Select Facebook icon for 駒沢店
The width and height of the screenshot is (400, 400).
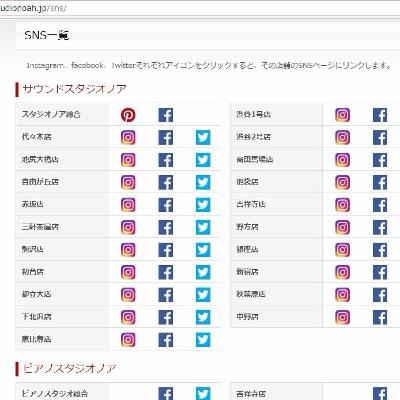[x=166, y=250]
